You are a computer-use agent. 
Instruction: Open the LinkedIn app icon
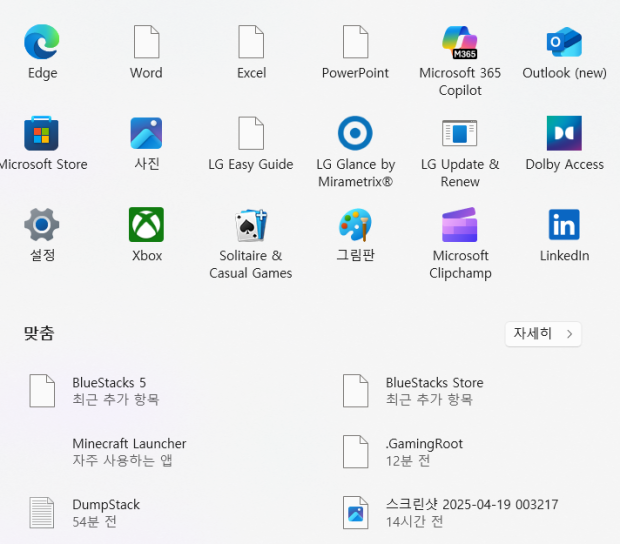564,225
